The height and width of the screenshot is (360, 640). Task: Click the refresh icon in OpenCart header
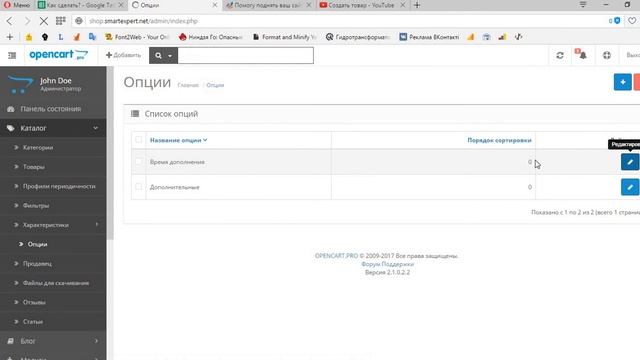(x=560, y=55)
